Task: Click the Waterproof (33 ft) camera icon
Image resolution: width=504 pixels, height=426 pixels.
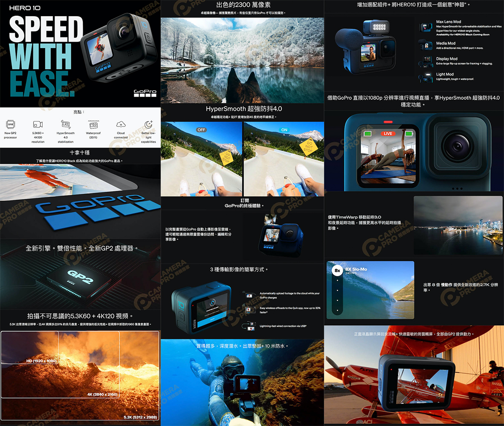Action: [x=93, y=124]
